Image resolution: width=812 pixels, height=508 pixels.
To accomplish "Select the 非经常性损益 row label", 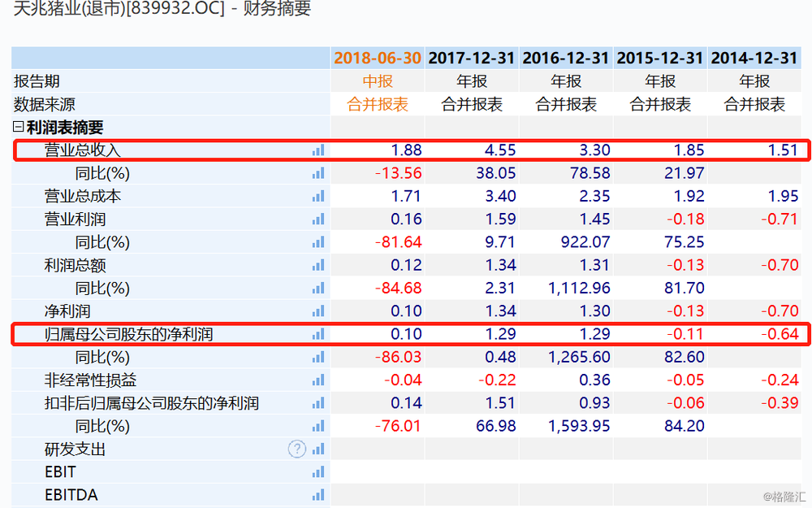I will [90, 380].
